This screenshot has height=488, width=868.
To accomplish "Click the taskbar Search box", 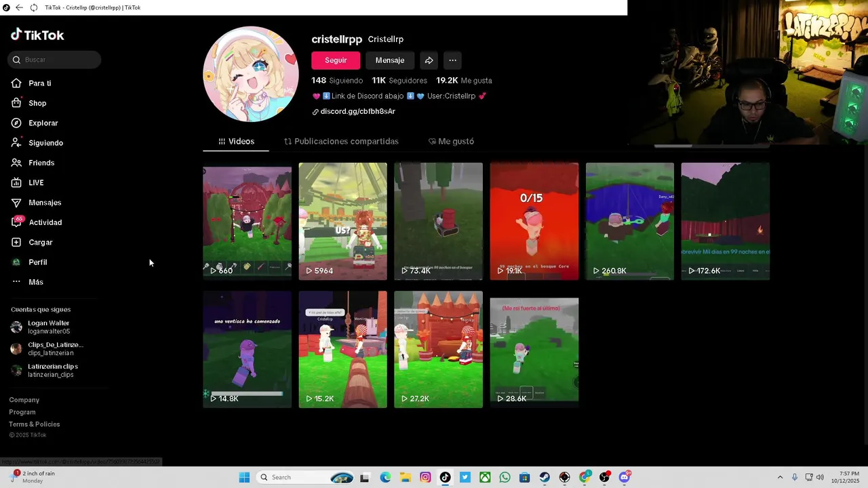I will pyautogui.click(x=306, y=477).
